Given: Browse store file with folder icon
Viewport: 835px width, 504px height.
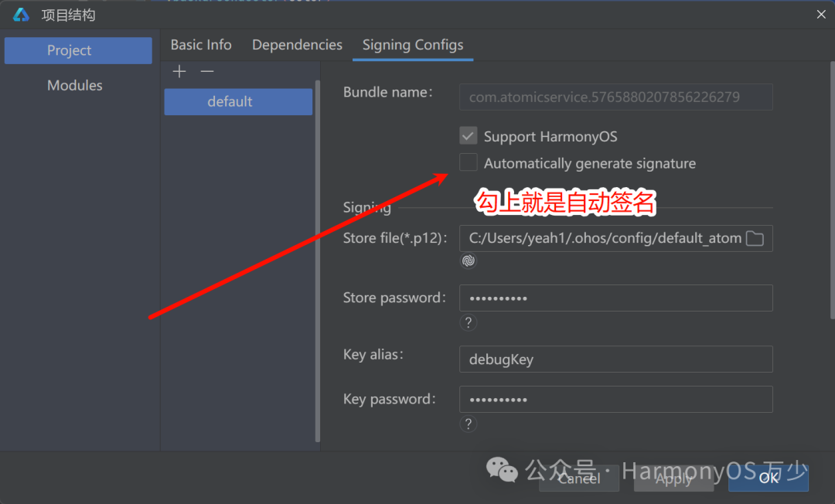Looking at the screenshot, I should coord(755,238).
